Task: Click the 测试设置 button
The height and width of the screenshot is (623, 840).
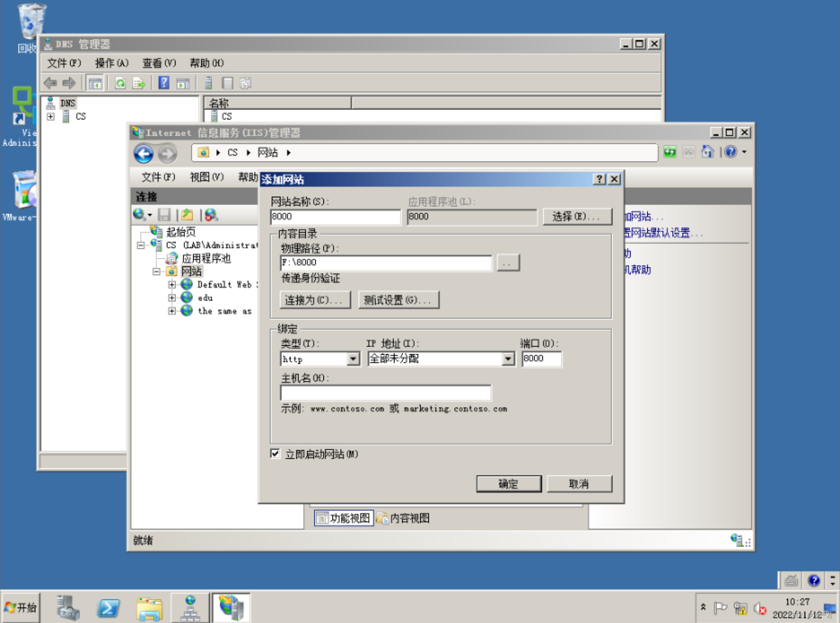Action: 399,300
